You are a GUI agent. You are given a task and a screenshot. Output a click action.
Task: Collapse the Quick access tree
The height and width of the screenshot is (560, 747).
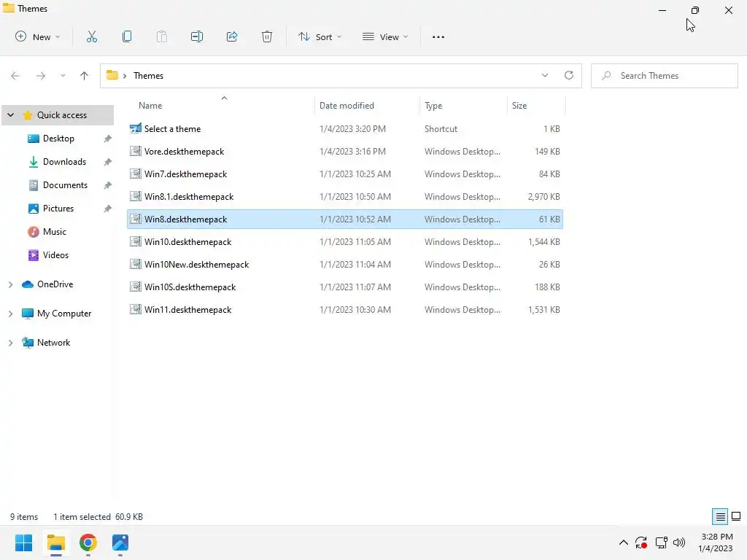point(10,115)
